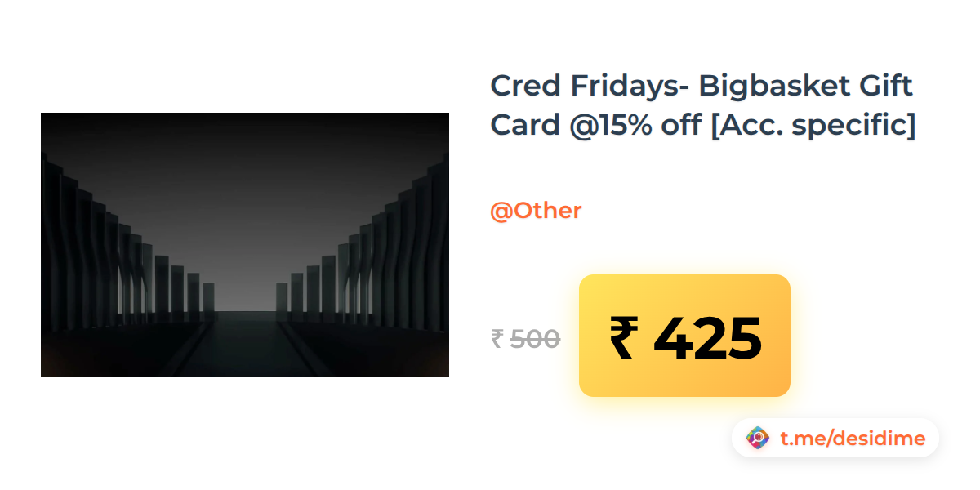Click the ₹ 425 deal price badge
The image size is (980, 490).
(684, 336)
